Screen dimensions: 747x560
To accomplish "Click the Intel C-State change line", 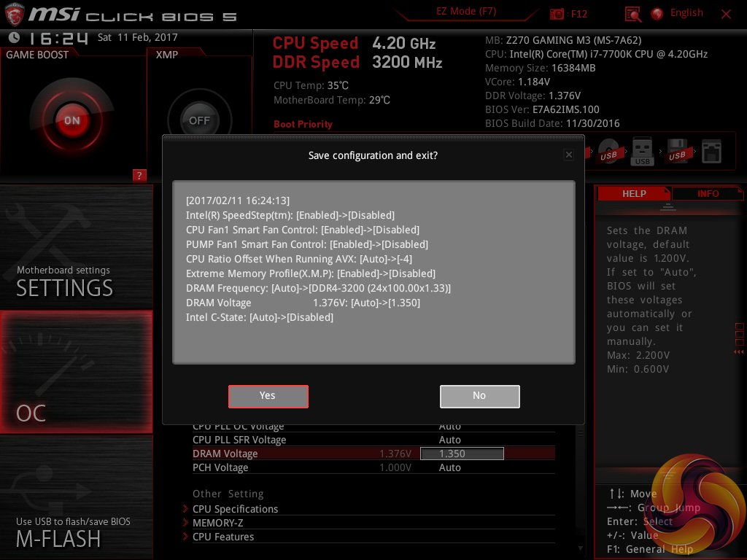I will click(x=260, y=317).
